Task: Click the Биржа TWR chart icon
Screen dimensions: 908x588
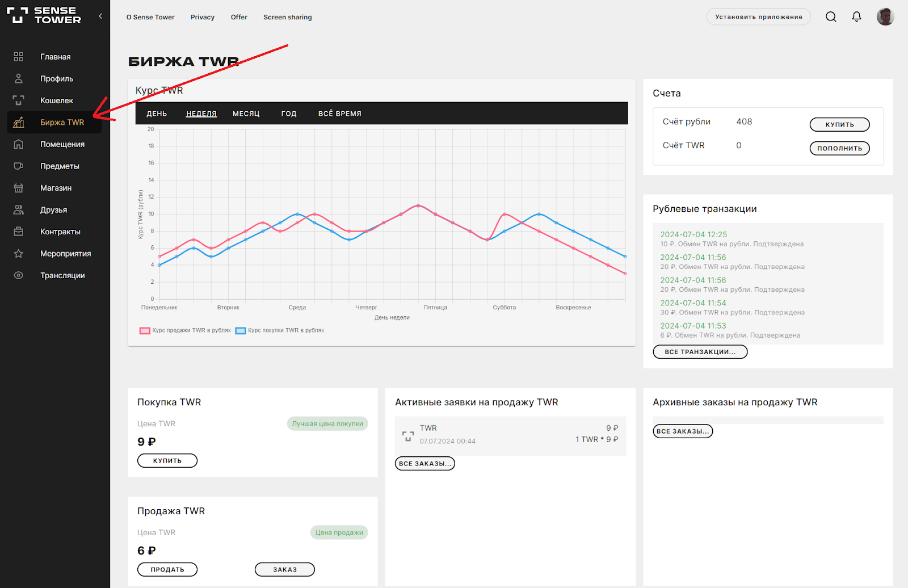Action: 19,122
